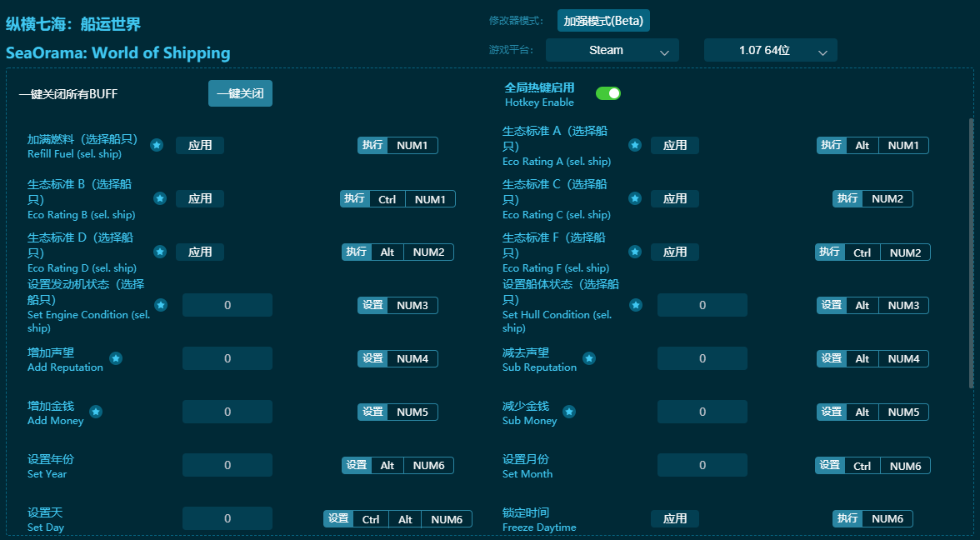The height and width of the screenshot is (540, 980).
Task: Click the Set Year value input field
Action: pyautogui.click(x=227, y=464)
